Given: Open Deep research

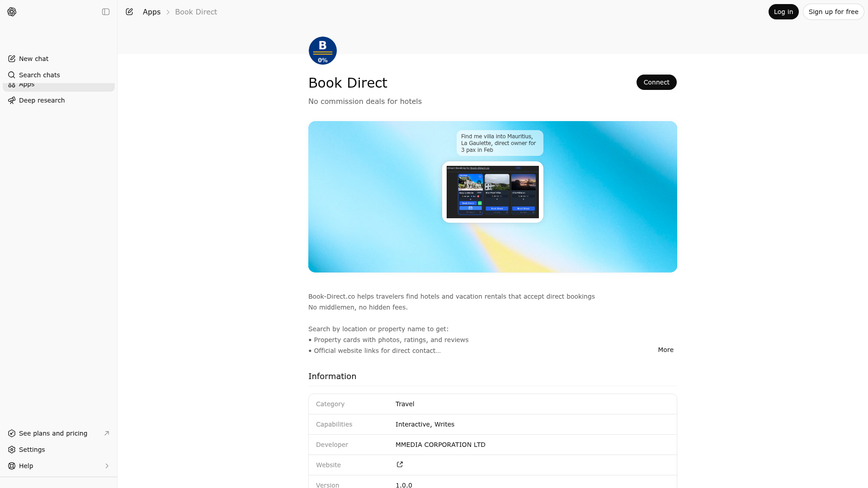Looking at the screenshot, I should [x=42, y=100].
